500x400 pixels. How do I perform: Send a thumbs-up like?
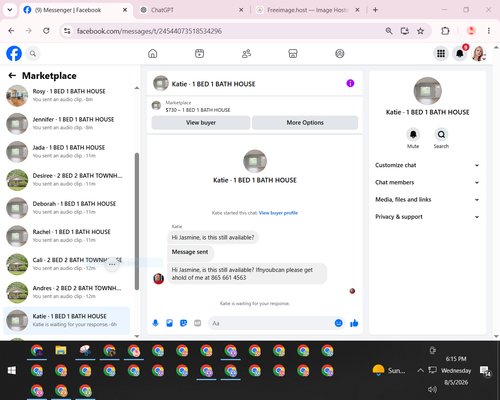354,323
